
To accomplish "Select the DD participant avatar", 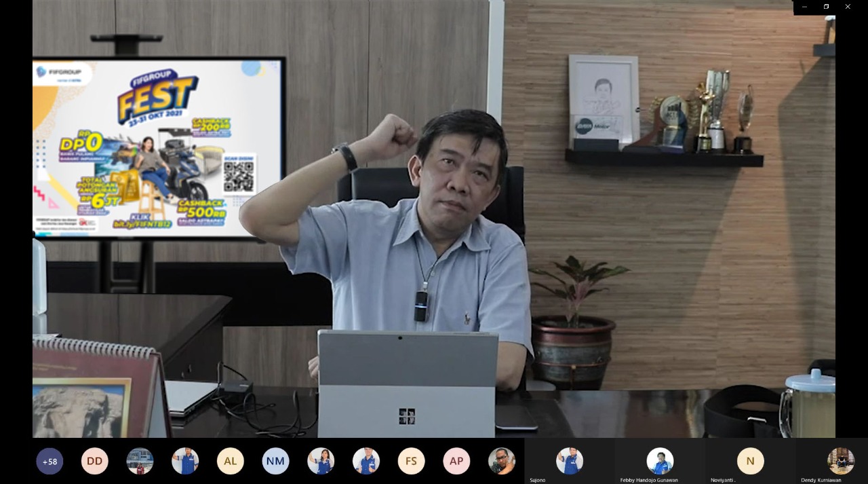I will 95,461.
